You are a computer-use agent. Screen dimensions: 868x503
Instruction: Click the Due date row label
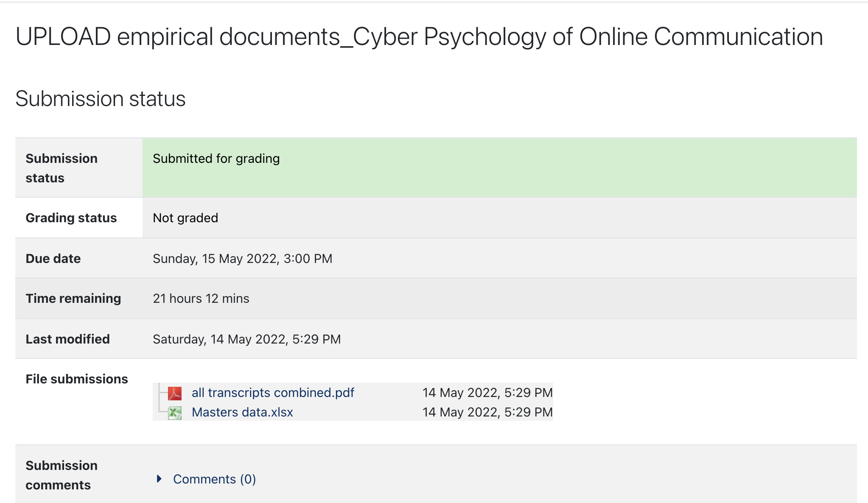click(x=53, y=258)
